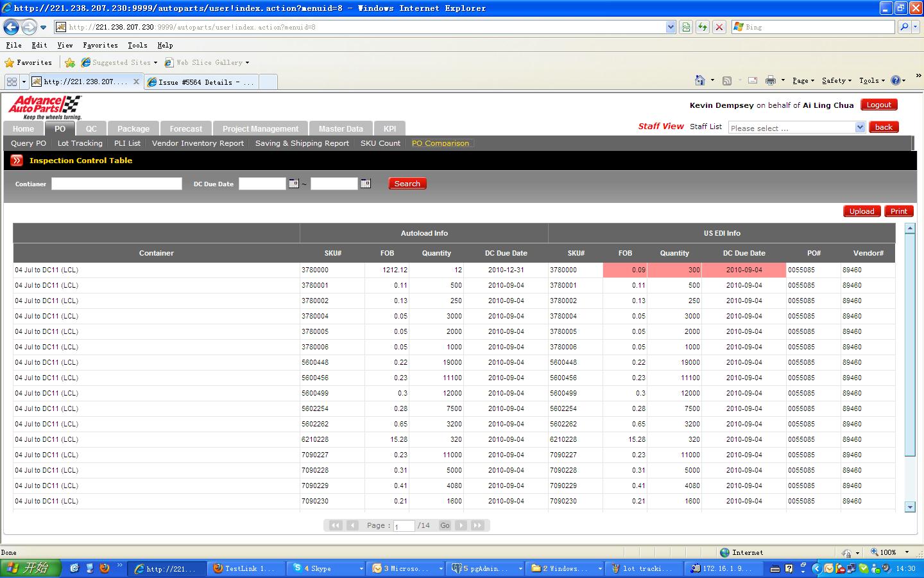Expand the address bar history dropdown

(671, 27)
